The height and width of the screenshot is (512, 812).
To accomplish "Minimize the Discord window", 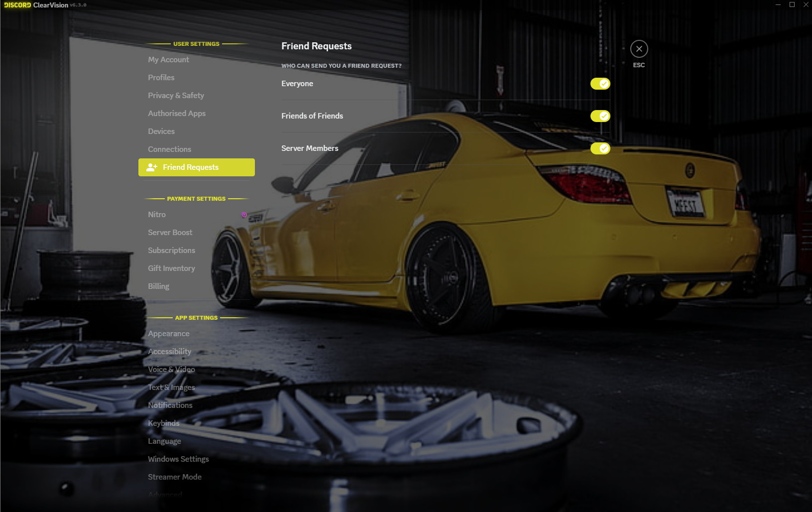I will click(778, 4).
